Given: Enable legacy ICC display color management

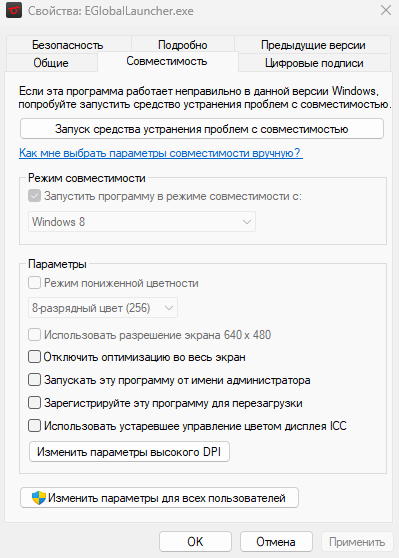Looking at the screenshot, I should [x=34, y=426].
